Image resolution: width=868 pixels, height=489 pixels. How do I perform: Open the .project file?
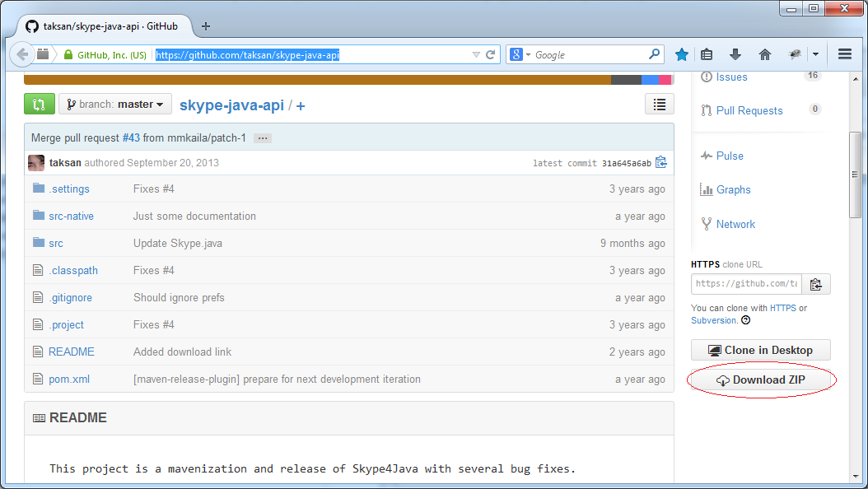[x=67, y=324]
